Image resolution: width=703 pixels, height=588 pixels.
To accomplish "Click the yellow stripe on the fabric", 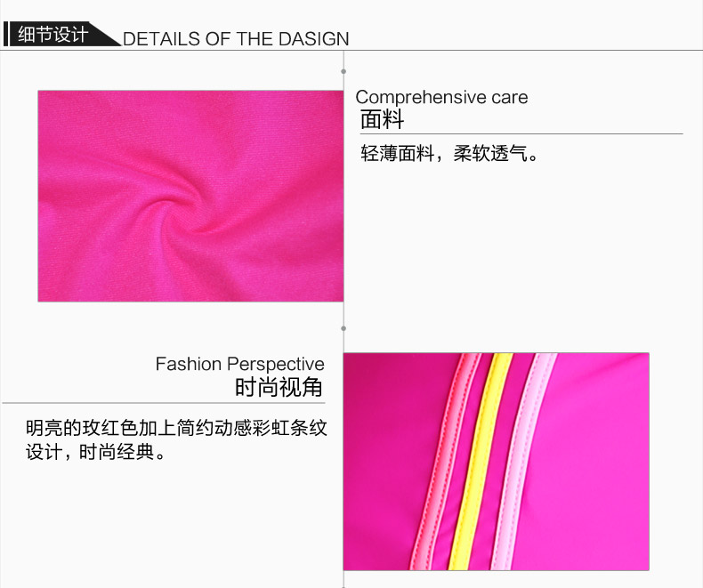I will click(x=481, y=462).
